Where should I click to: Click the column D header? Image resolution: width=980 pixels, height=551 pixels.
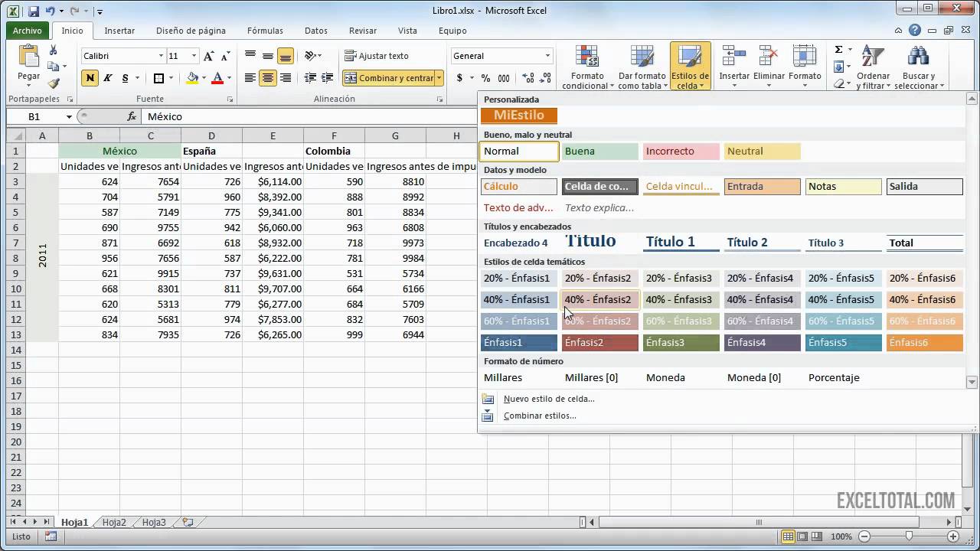tap(211, 135)
